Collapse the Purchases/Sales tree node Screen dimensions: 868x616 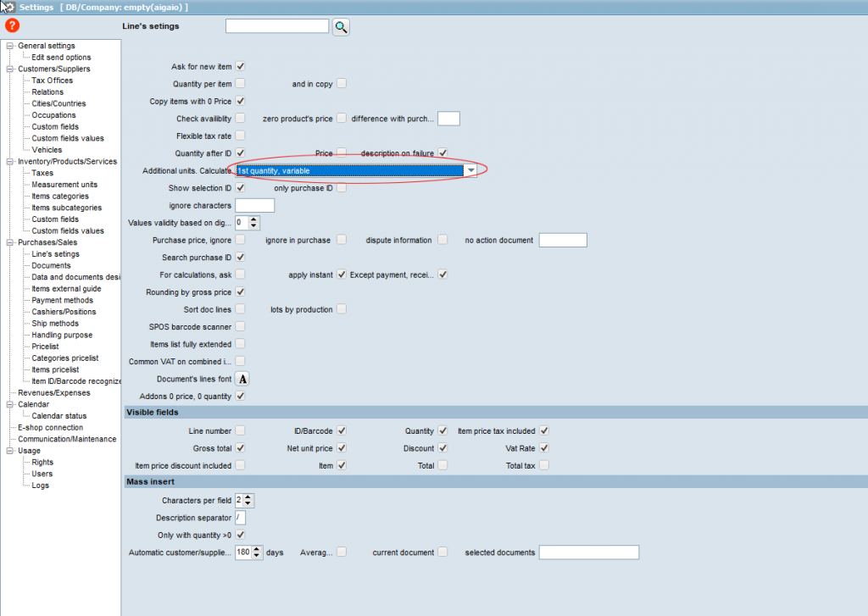(9, 242)
